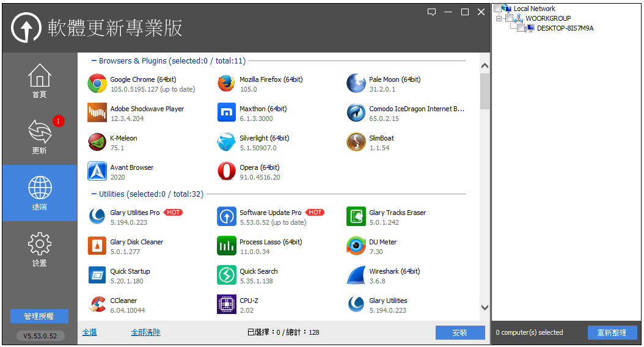Click the DU Meter icon
This screenshot has width=644, height=347.
(x=356, y=246)
